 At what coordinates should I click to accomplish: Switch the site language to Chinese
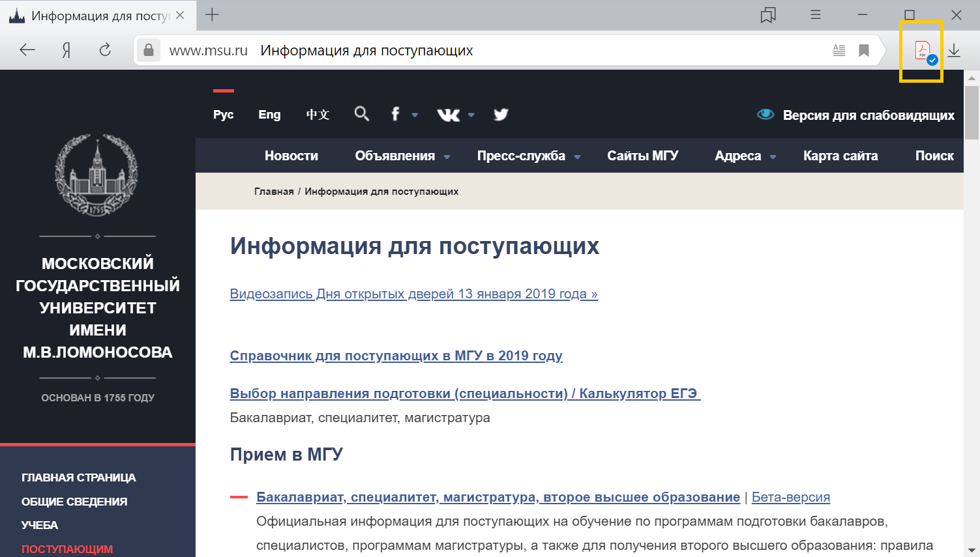click(x=318, y=115)
